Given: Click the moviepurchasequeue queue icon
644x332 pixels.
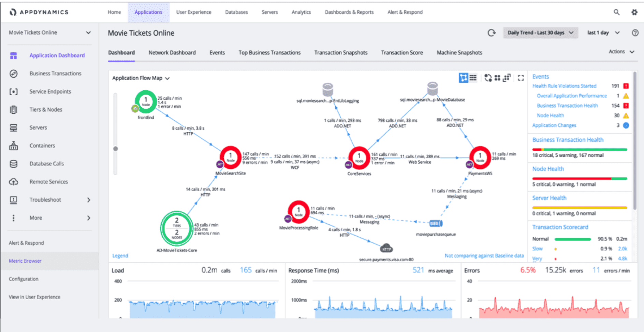Looking at the screenshot, I should [x=436, y=223].
